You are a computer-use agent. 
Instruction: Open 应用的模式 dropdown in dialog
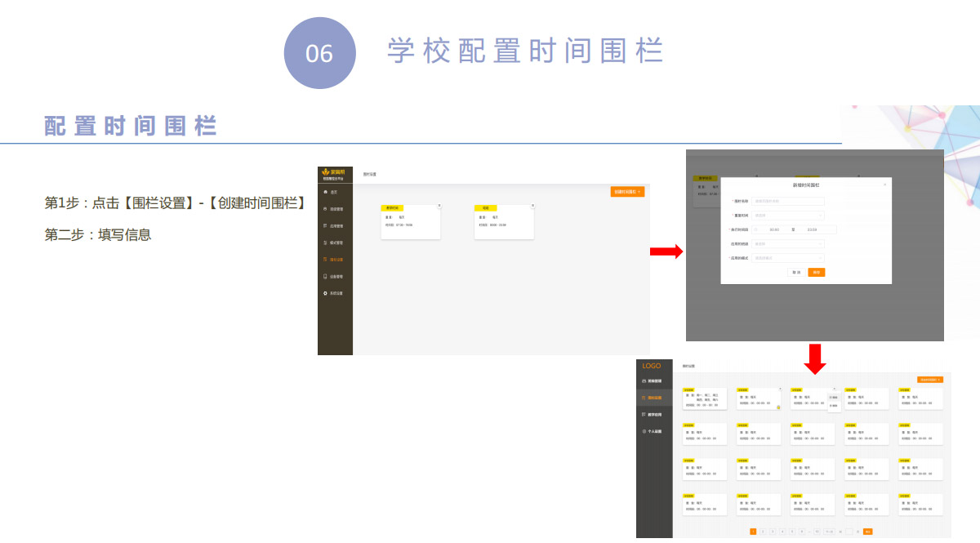pyautogui.click(x=788, y=258)
